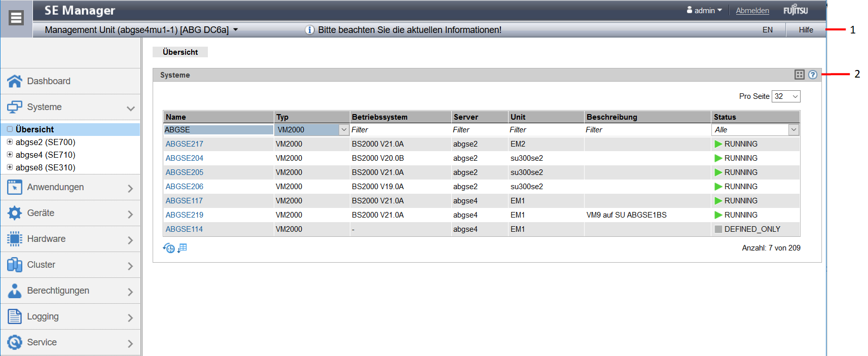Click the Fujitsu logo
This screenshot has width=868, height=356.
click(x=796, y=10)
